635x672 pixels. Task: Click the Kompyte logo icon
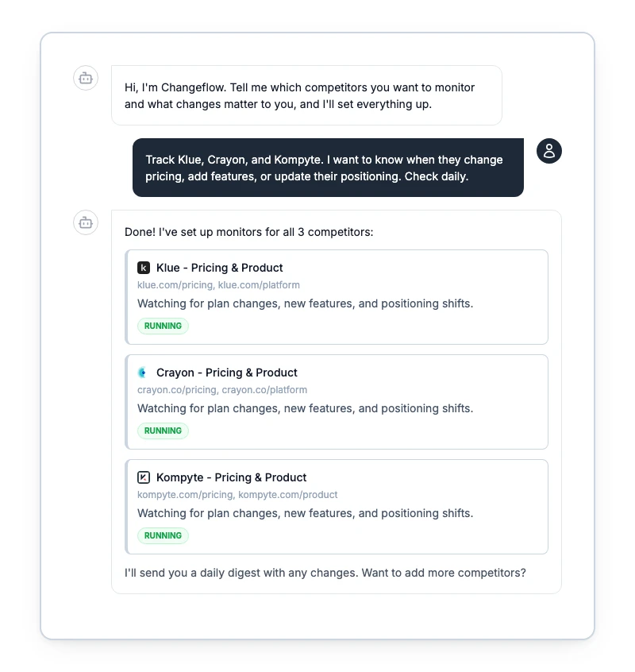tap(144, 477)
